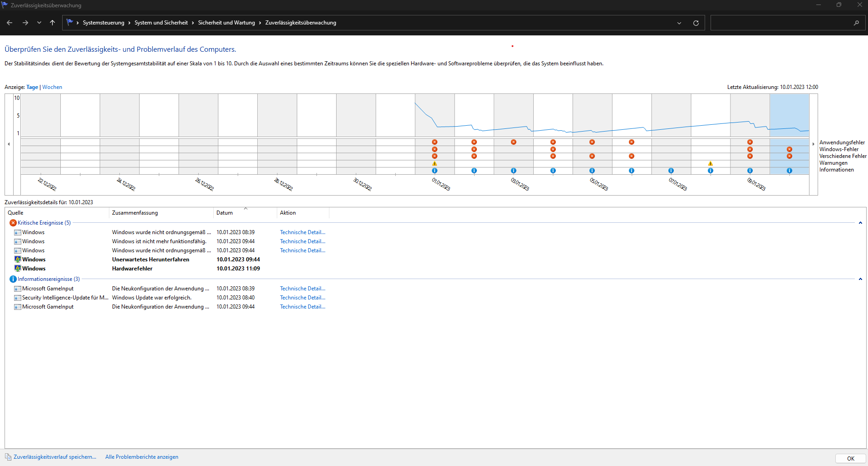This screenshot has height=466, width=868.
Task: Sort the list by Zusammenfassung column
Action: pyautogui.click(x=161, y=213)
